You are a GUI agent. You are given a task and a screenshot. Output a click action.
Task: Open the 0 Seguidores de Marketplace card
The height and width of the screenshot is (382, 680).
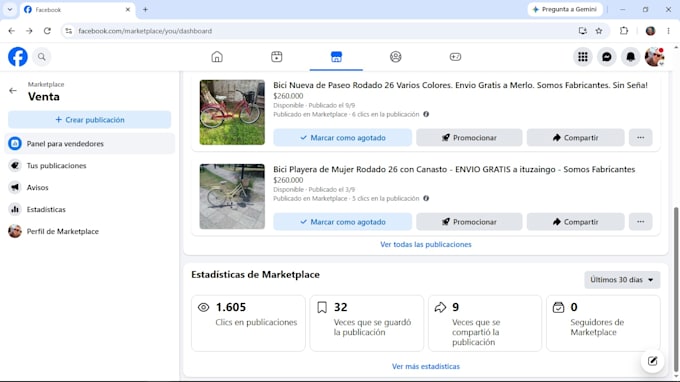[603, 323]
